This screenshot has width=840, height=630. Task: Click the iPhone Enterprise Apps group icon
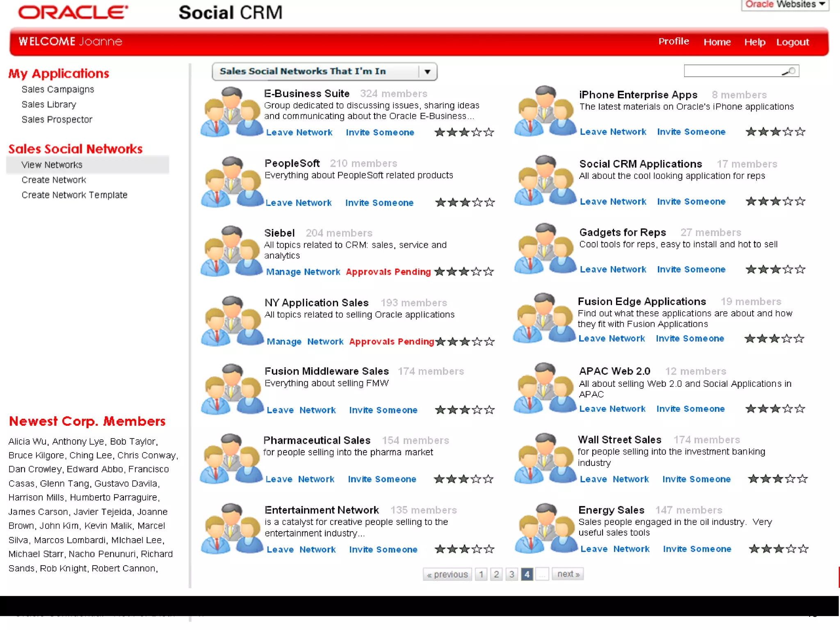coord(546,111)
